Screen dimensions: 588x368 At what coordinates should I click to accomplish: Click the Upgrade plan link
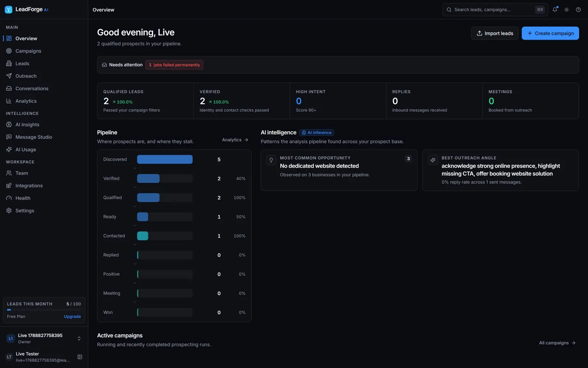coord(72,316)
